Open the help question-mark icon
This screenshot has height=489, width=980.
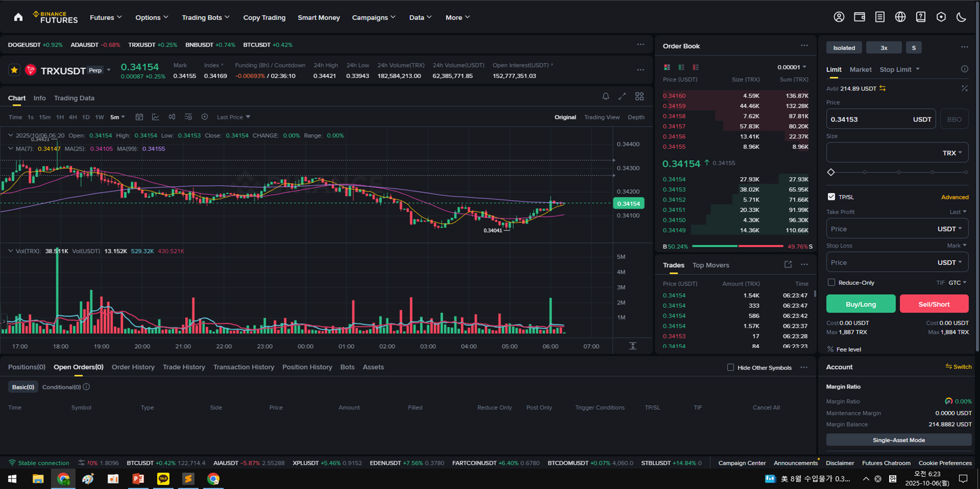(x=921, y=17)
